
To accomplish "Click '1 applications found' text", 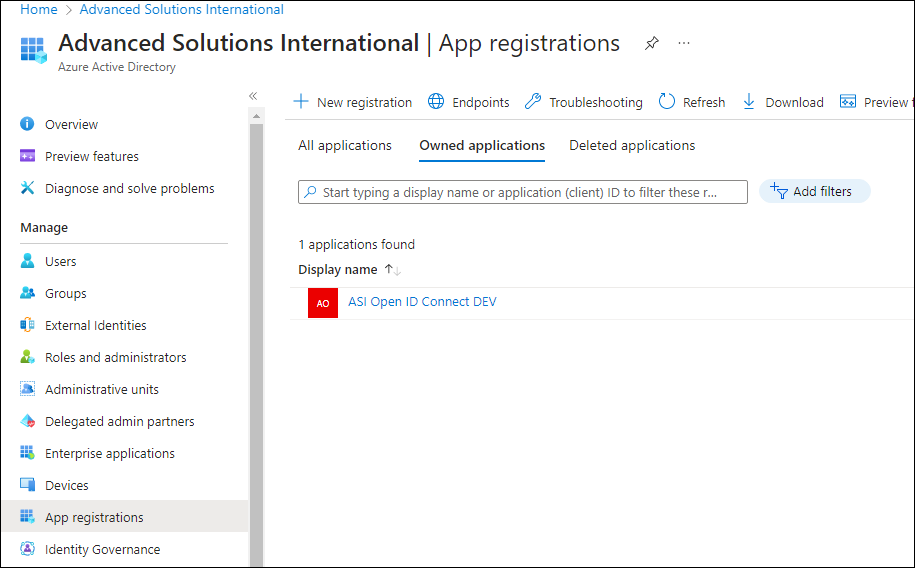I will 357,245.
